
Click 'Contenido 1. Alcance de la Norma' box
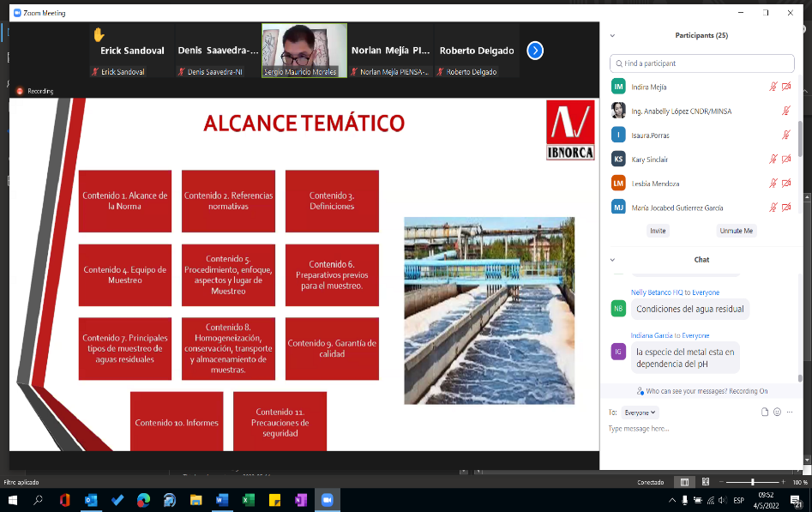click(125, 201)
